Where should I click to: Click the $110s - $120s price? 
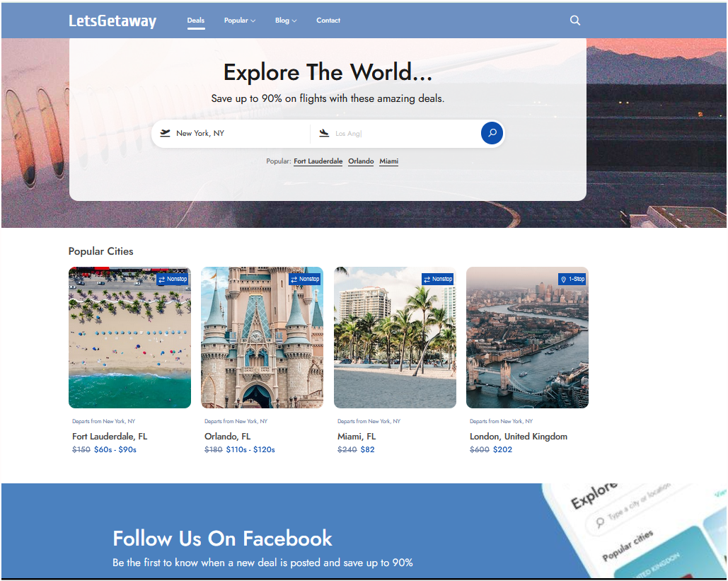[250, 449]
